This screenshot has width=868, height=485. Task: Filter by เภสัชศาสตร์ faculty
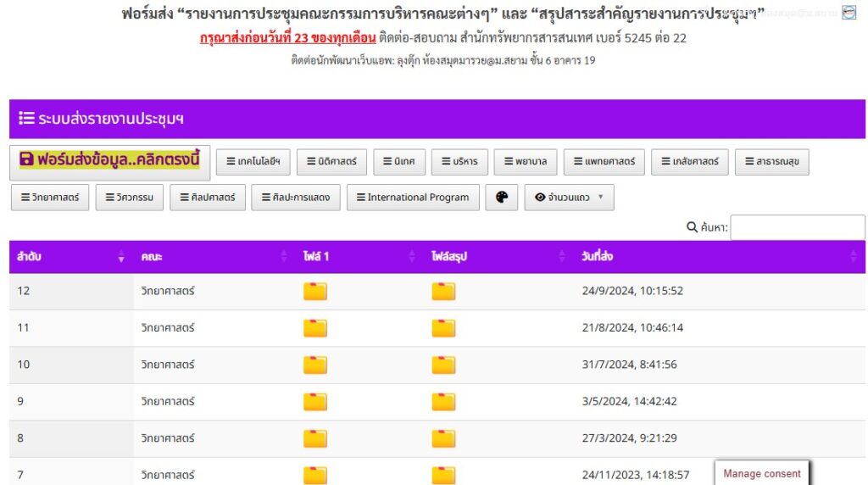point(690,162)
